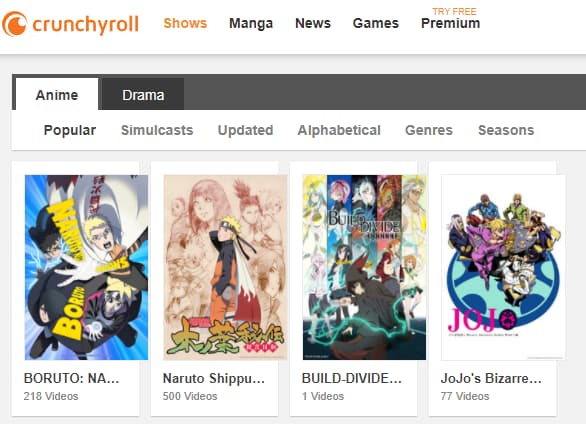
Task: Open the BORUTO poster thumbnail
Action: tap(86, 267)
